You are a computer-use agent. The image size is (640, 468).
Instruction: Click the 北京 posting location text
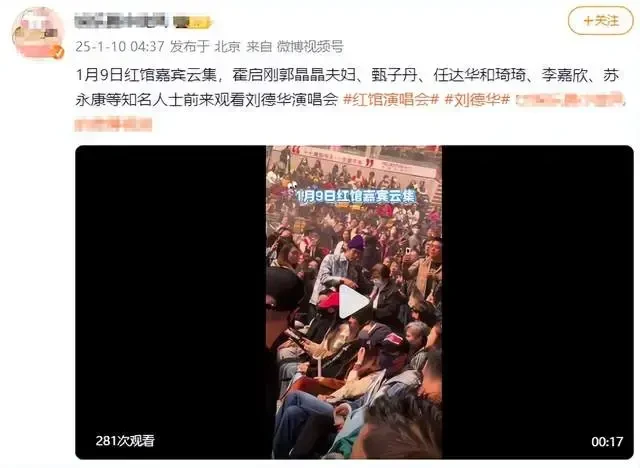click(x=227, y=47)
